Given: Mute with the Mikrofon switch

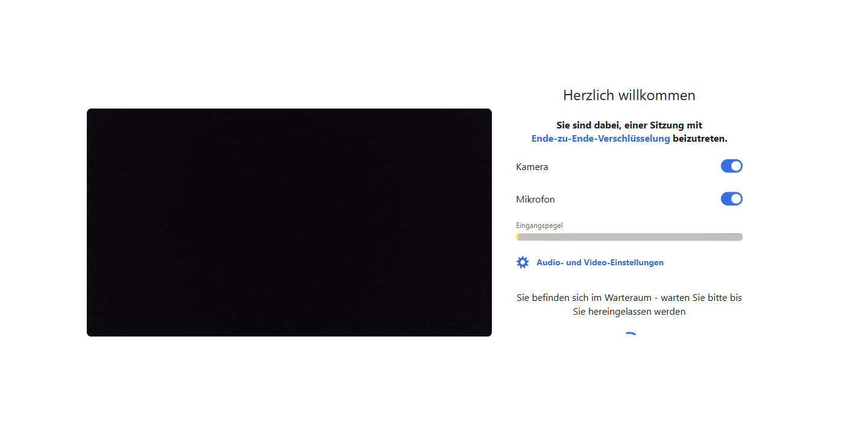Looking at the screenshot, I should click(x=731, y=199).
